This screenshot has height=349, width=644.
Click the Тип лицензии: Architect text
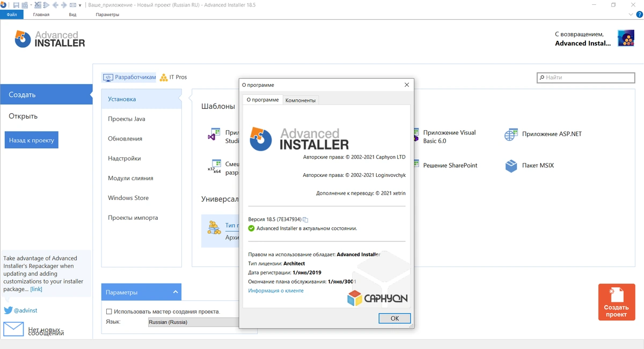(x=276, y=263)
